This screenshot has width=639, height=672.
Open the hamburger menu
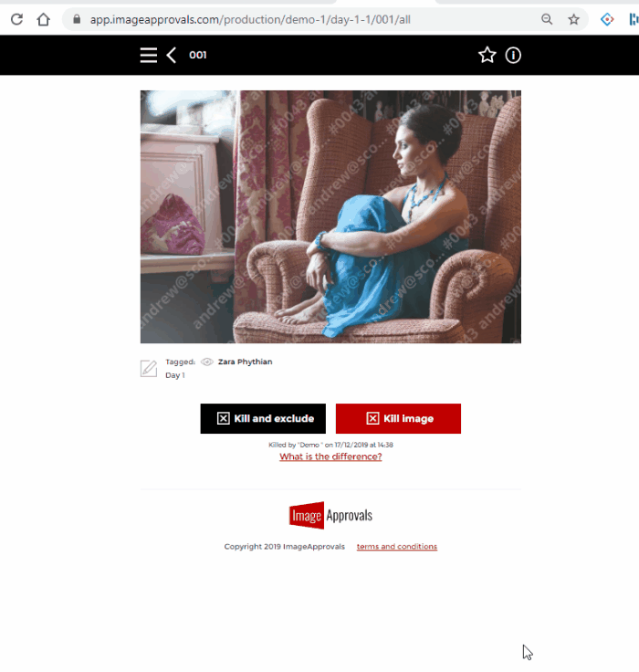click(148, 56)
